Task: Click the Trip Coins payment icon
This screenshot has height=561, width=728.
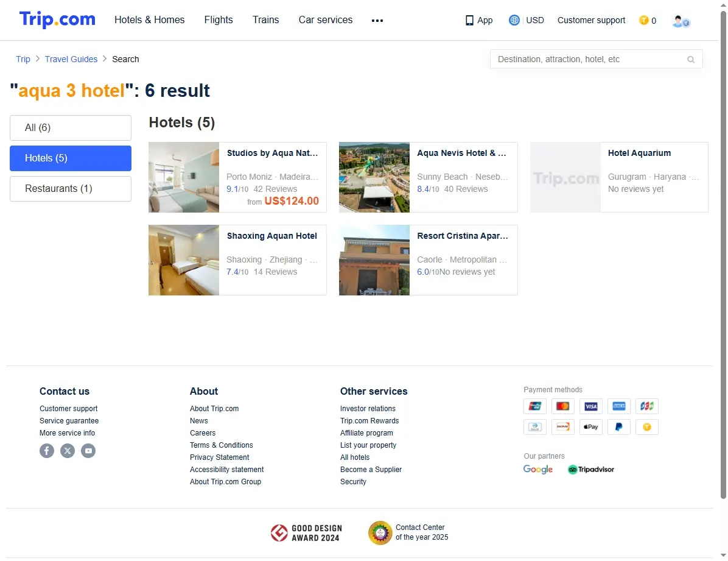Action: (647, 426)
